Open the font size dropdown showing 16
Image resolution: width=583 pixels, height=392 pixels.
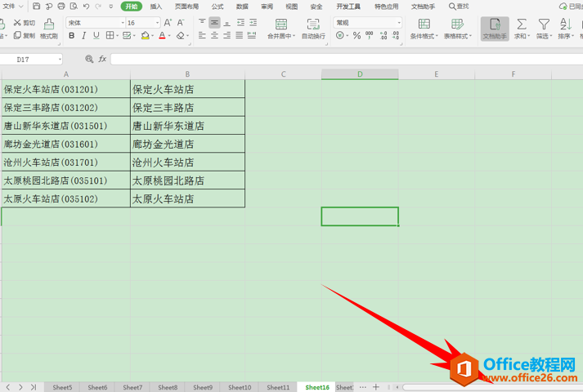pos(157,23)
